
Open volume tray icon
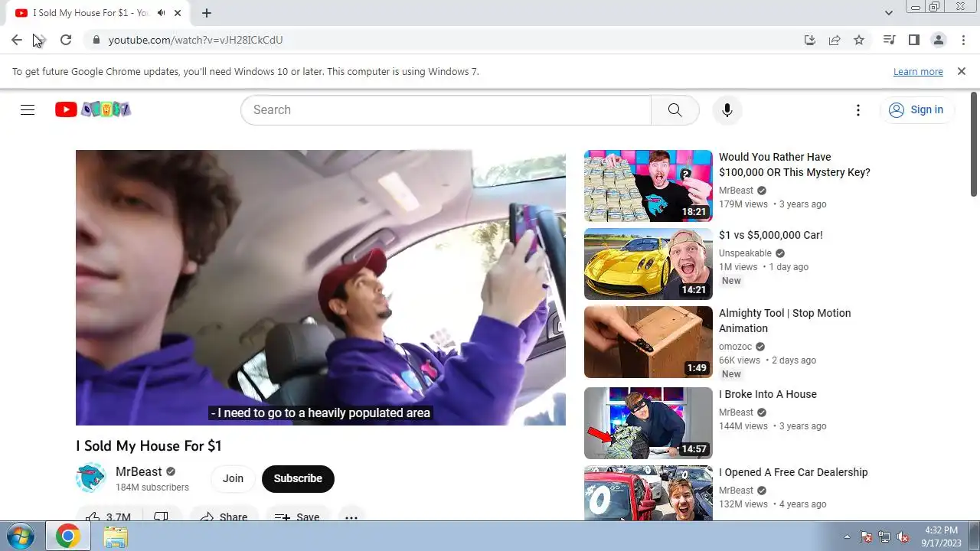pyautogui.click(x=903, y=536)
